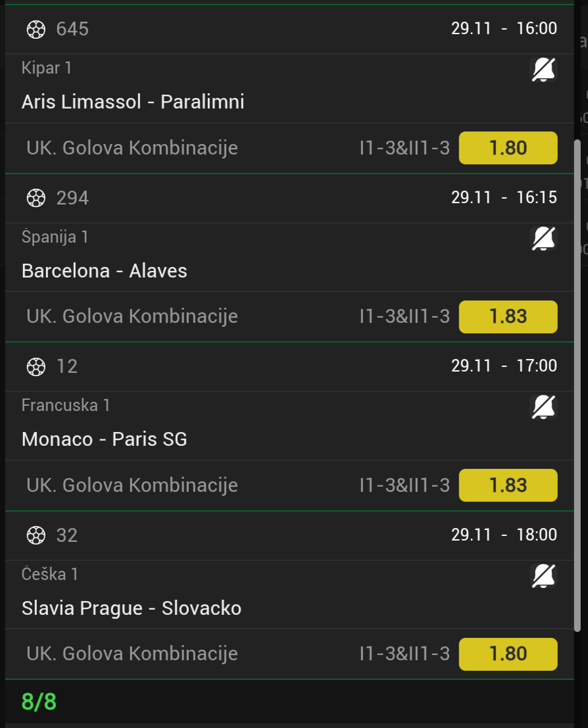Open the Monaco - Paris SG match
The width and height of the screenshot is (588, 728).
pyautogui.click(x=105, y=439)
